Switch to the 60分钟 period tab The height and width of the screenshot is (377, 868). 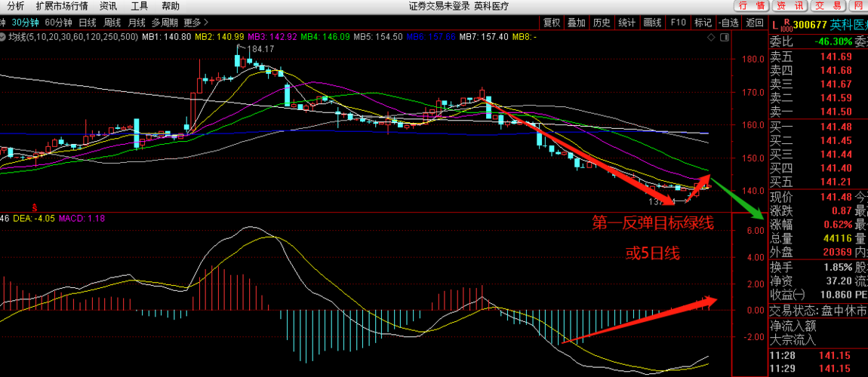pos(59,23)
